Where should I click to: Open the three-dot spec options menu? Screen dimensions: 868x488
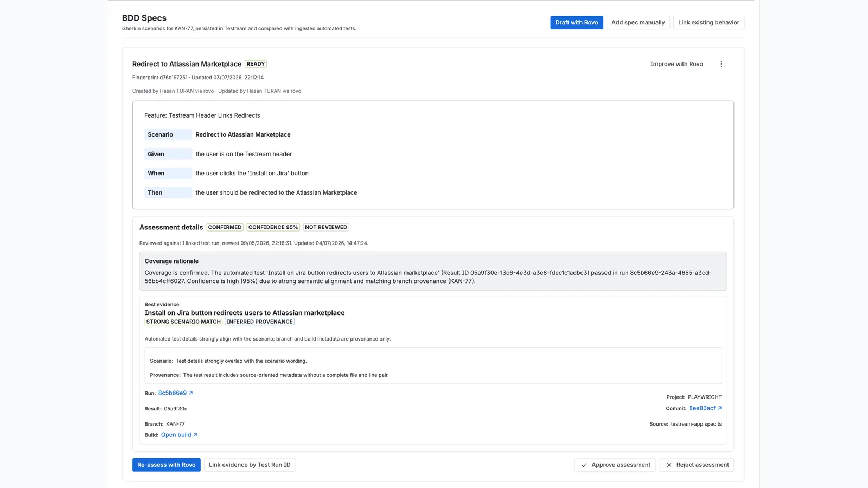(721, 64)
